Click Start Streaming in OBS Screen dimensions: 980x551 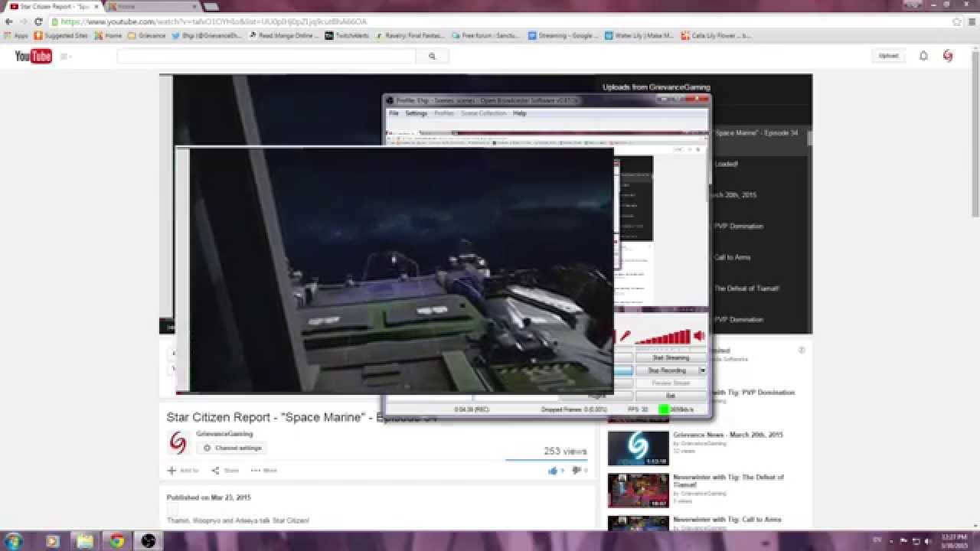670,357
